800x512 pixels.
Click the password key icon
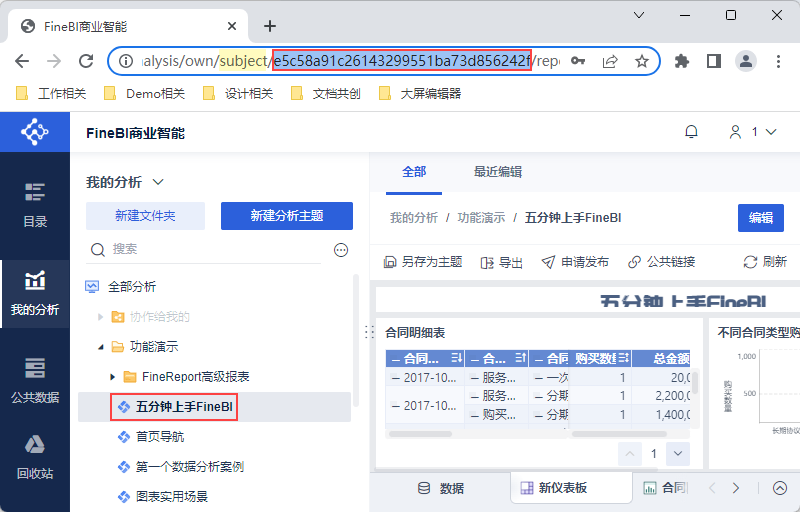578,61
